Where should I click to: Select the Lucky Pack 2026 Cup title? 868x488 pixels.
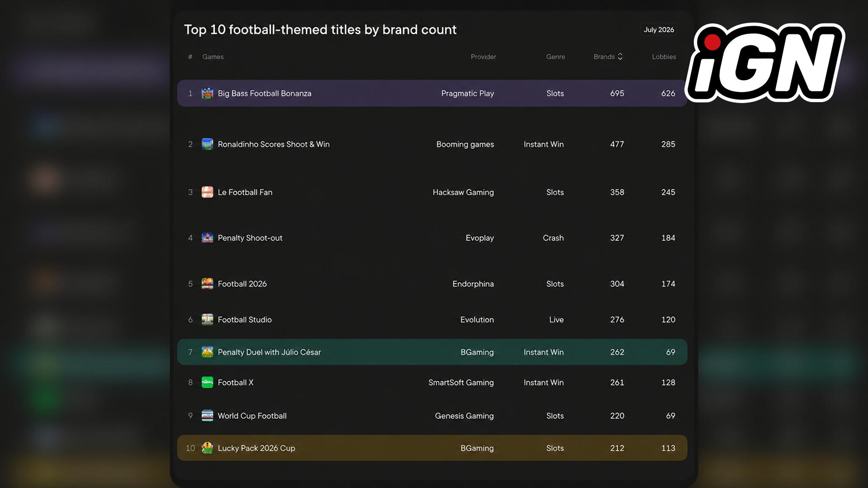256,448
